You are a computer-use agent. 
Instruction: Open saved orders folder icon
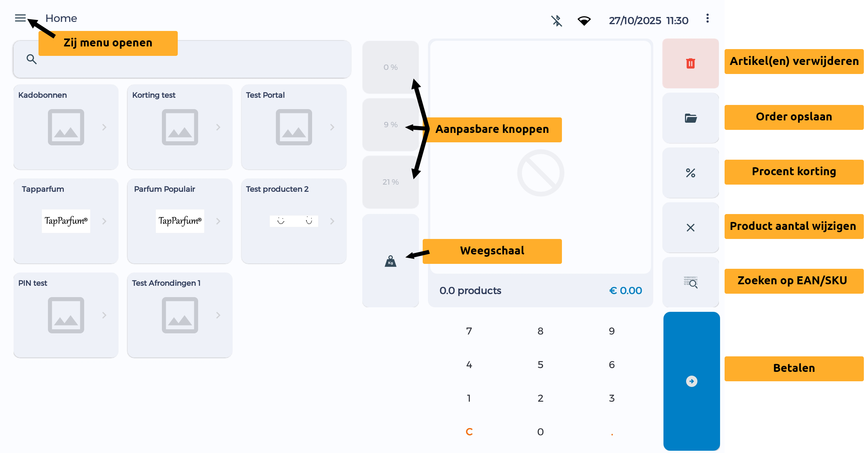tap(690, 118)
